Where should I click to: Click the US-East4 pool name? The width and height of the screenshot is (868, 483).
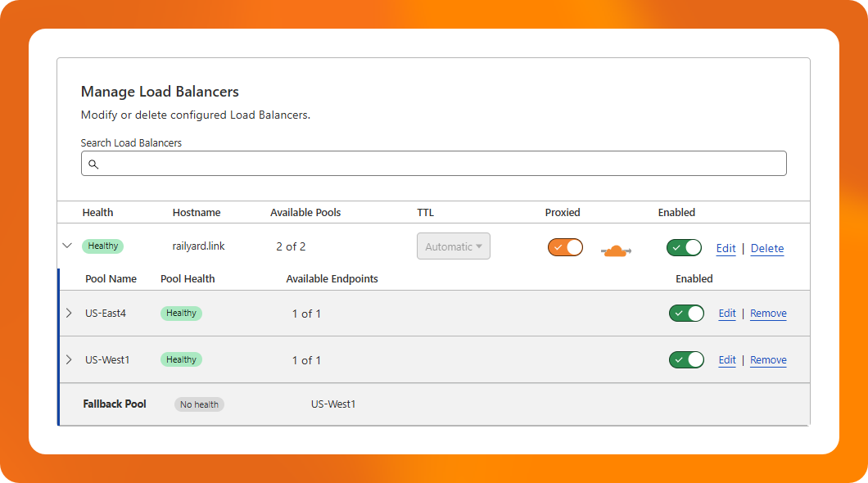tap(106, 314)
